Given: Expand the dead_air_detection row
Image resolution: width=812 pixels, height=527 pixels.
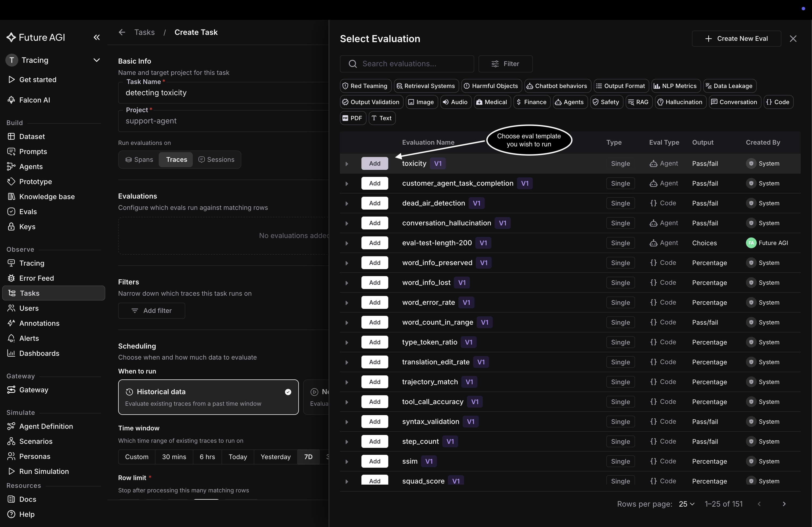Looking at the screenshot, I should [x=347, y=203].
